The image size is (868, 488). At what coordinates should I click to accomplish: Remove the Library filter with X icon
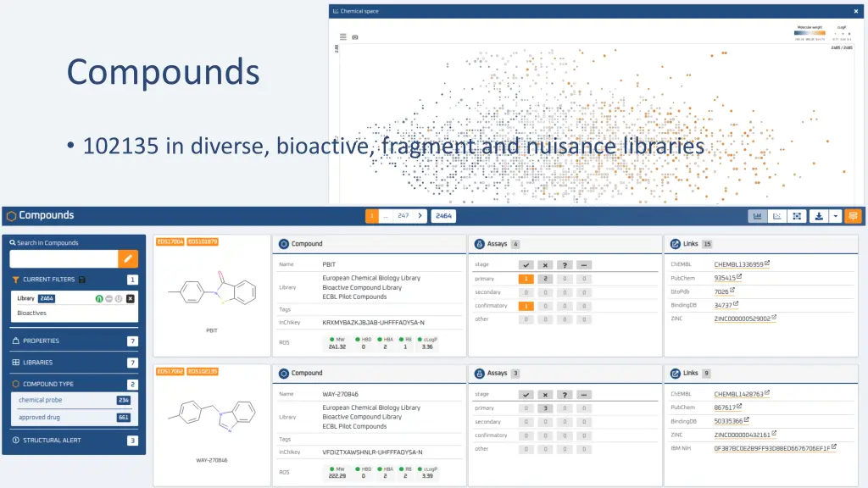(130, 298)
